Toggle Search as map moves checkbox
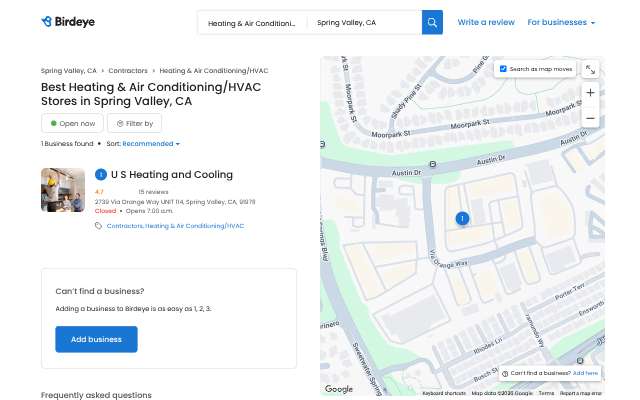Viewport: 640px width, 400px height. [503, 69]
